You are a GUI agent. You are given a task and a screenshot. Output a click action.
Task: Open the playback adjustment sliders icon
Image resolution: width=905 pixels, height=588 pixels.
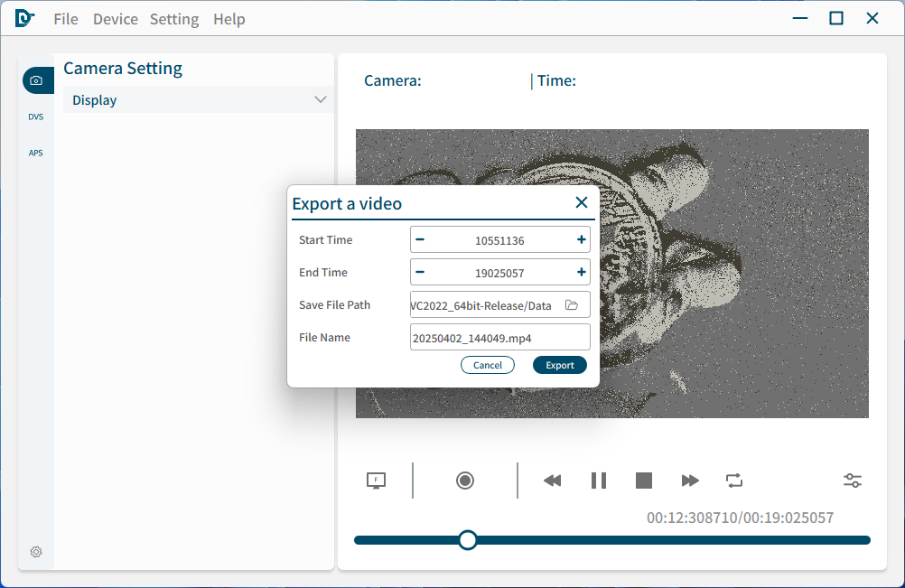point(852,481)
